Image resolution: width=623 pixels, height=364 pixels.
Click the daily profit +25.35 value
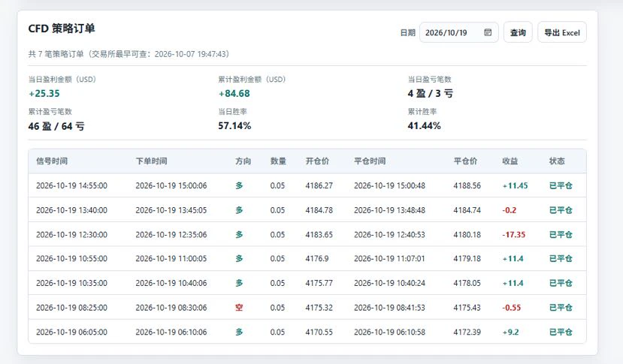(44, 94)
